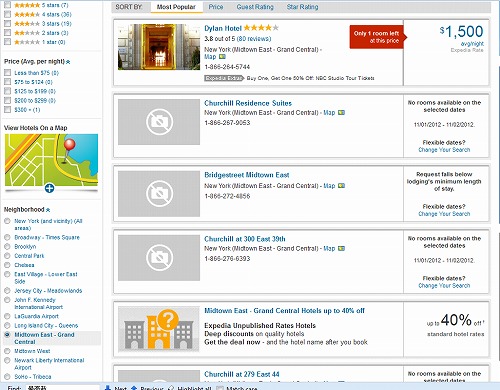Sort results by Guest Rating

coord(255,7)
